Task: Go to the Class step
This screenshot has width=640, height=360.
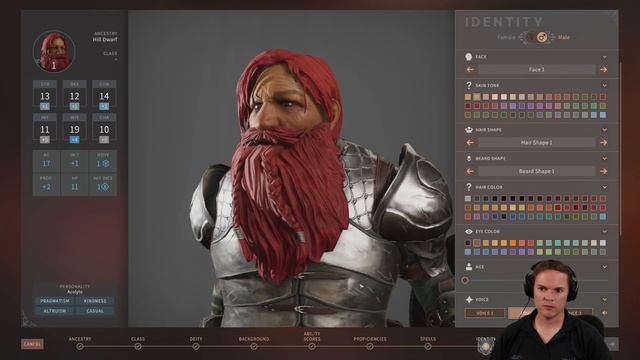Action: pyautogui.click(x=138, y=347)
